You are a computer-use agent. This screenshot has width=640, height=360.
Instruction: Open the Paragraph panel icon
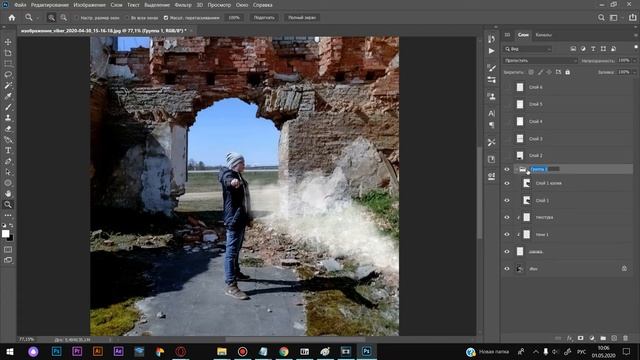tap(491, 125)
